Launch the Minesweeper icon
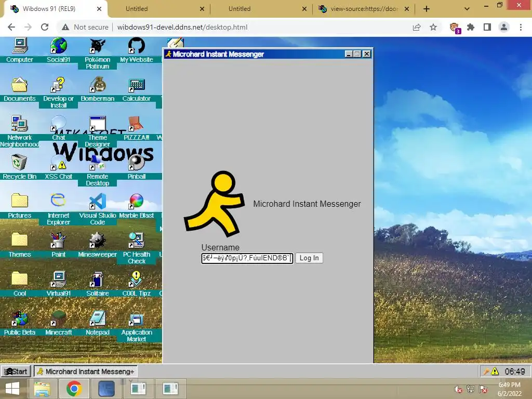 coord(97,240)
